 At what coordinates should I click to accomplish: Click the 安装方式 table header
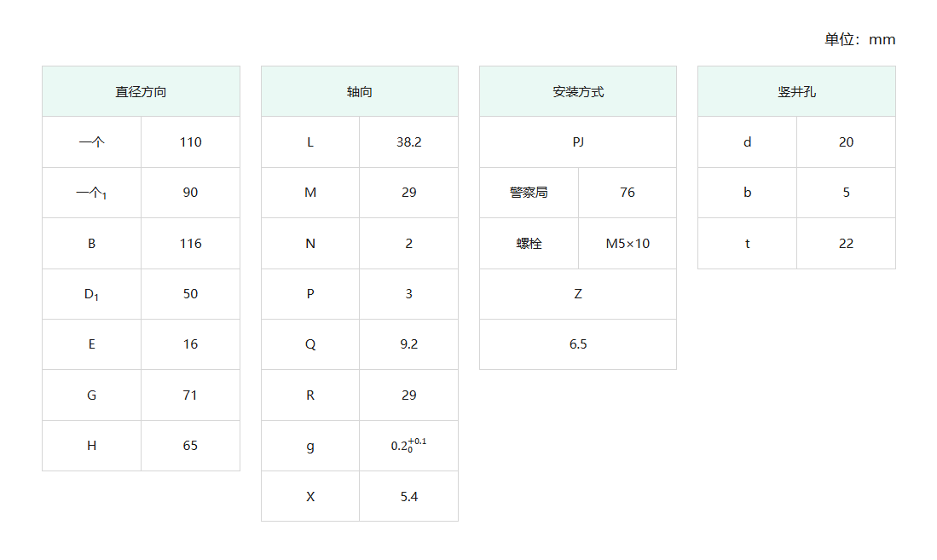[x=577, y=91]
